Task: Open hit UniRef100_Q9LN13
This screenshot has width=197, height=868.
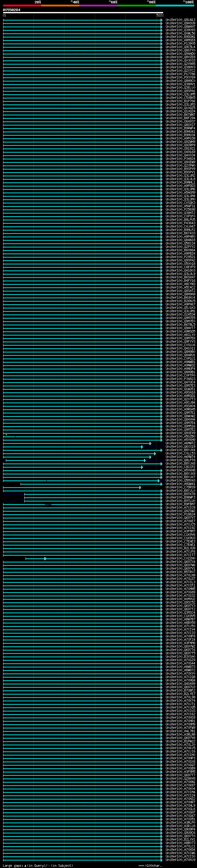Action: coord(180,20)
